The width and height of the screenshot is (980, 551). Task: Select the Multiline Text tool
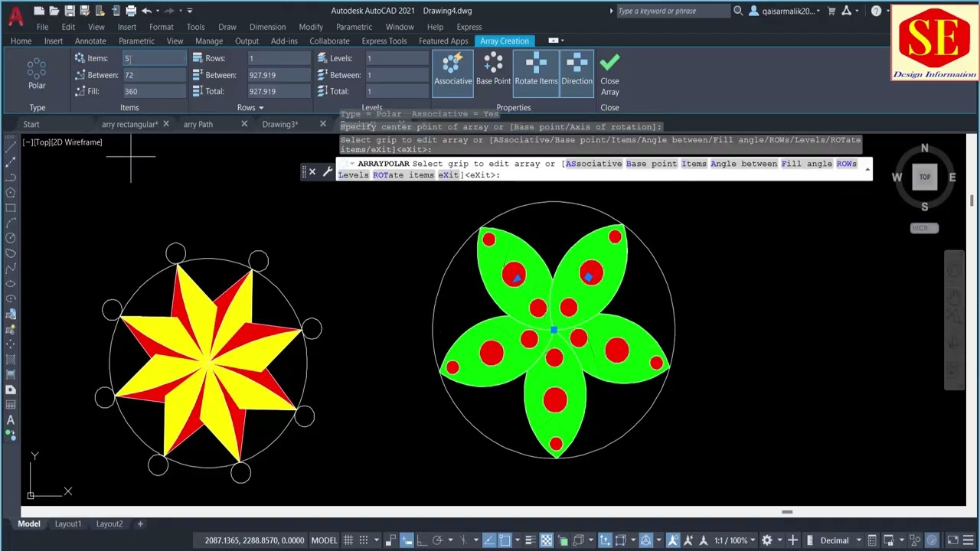11,420
